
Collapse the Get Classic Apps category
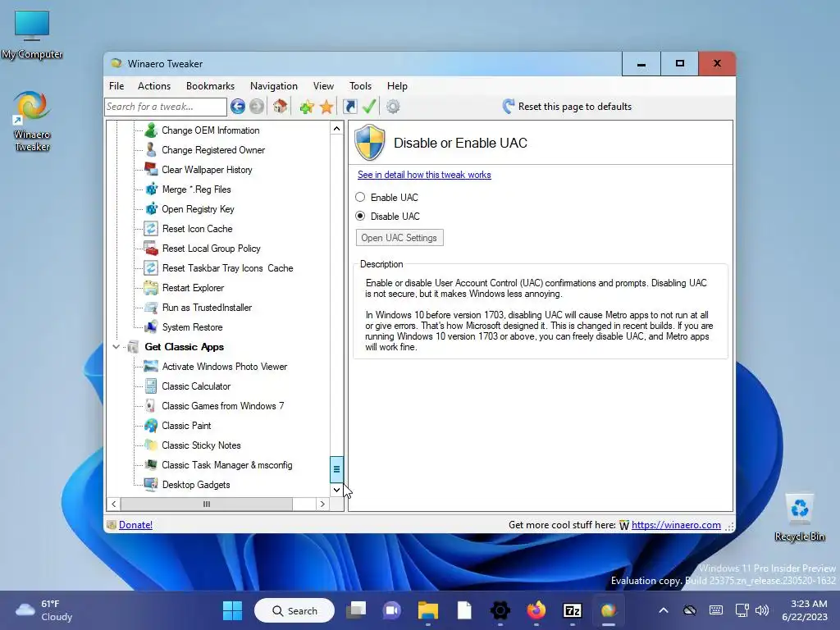point(116,347)
